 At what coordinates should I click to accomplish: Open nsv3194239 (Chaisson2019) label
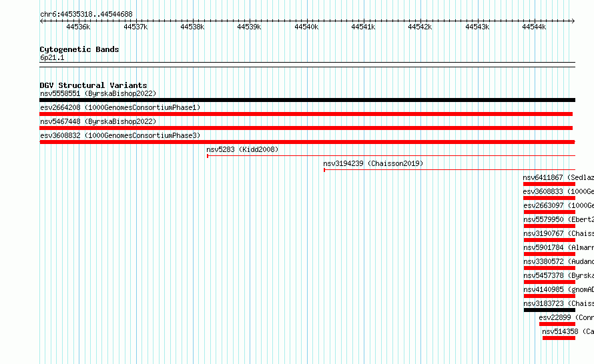373,163
